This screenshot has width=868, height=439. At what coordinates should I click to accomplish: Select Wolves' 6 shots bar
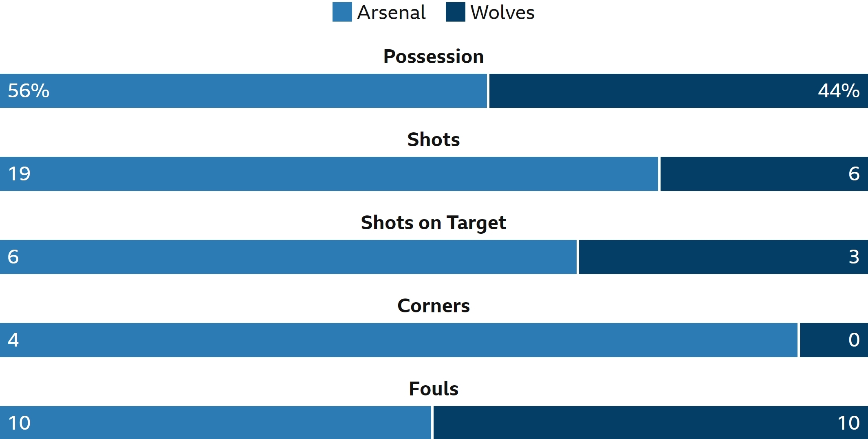(x=764, y=174)
